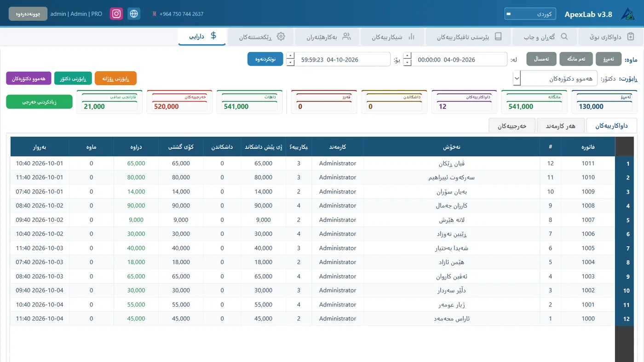Select the داواکارییەکان sub-tab above the table

[x=611, y=125]
